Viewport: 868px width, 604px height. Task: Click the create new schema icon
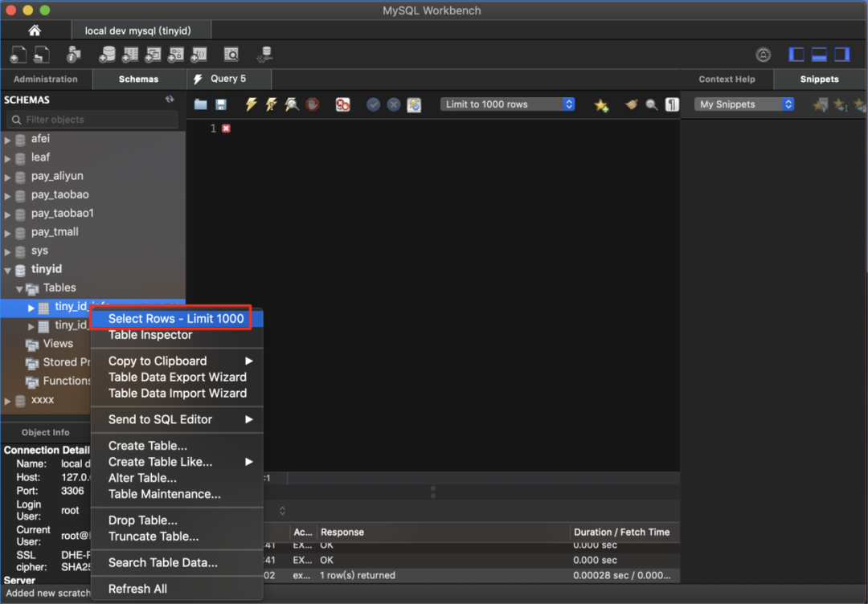point(107,54)
